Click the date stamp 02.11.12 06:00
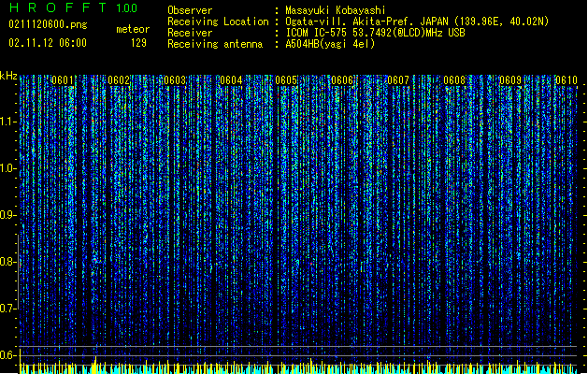This screenshot has width=588, height=374. [x=48, y=43]
